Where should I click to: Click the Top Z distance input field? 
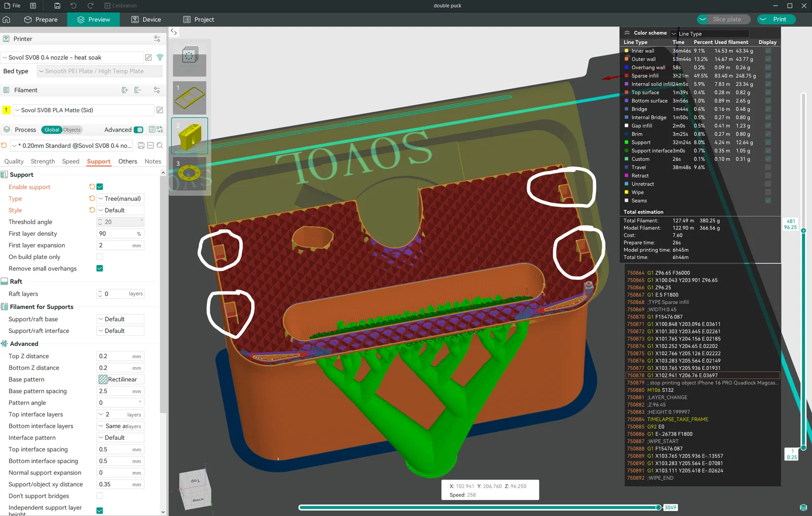pyautogui.click(x=120, y=356)
